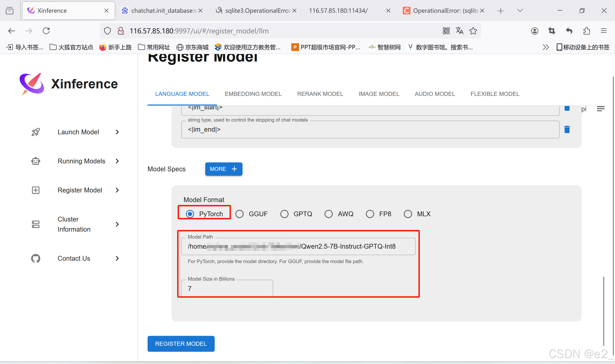Viewport: 615px width, 364px height.
Task: Click the QR code icon in address bar
Action: pos(446,31)
